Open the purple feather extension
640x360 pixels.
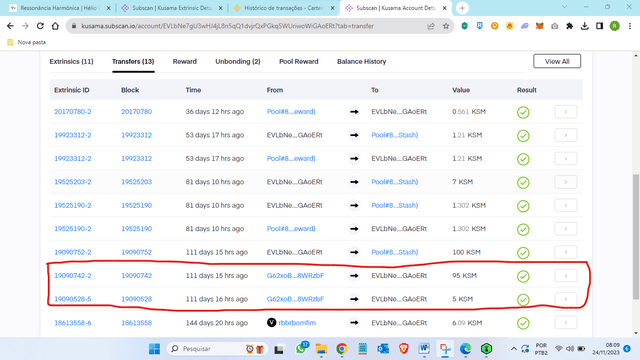click(x=524, y=26)
